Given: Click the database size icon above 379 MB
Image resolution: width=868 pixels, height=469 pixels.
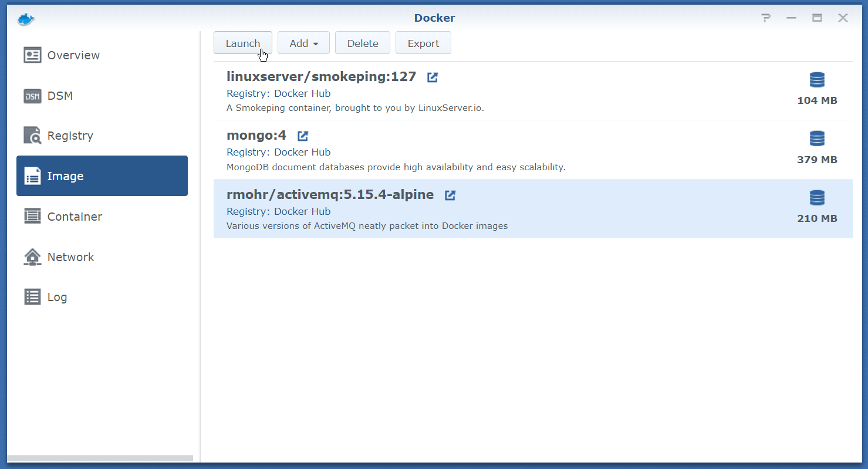Looking at the screenshot, I should pyautogui.click(x=817, y=139).
